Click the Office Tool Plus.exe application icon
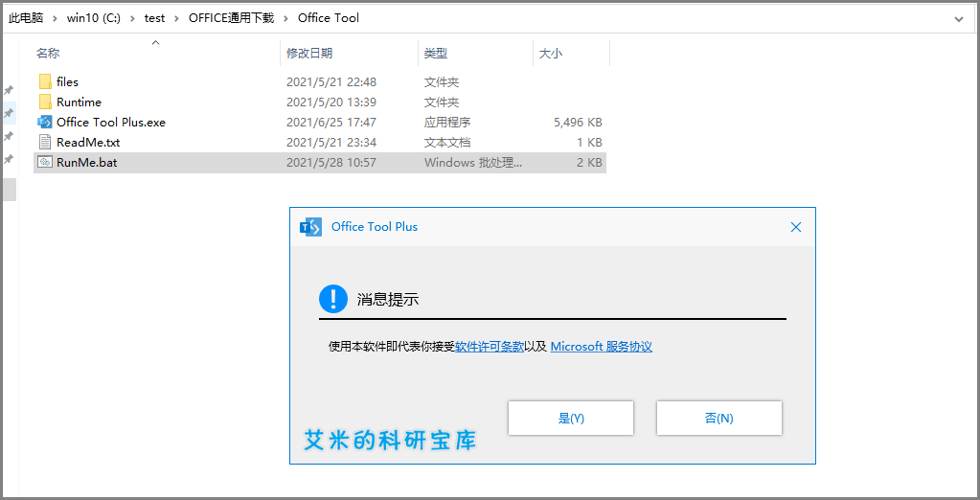The width and height of the screenshot is (980, 500). pos(44,122)
